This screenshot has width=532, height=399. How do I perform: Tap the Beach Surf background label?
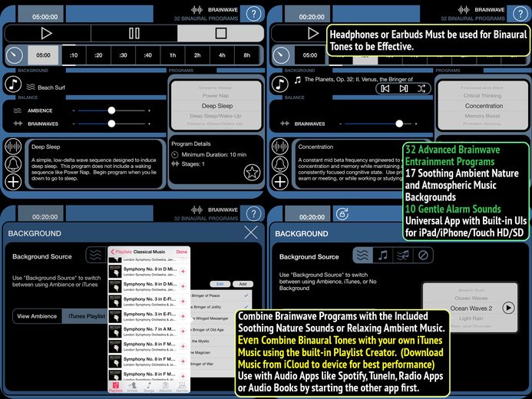pyautogui.click(x=51, y=87)
